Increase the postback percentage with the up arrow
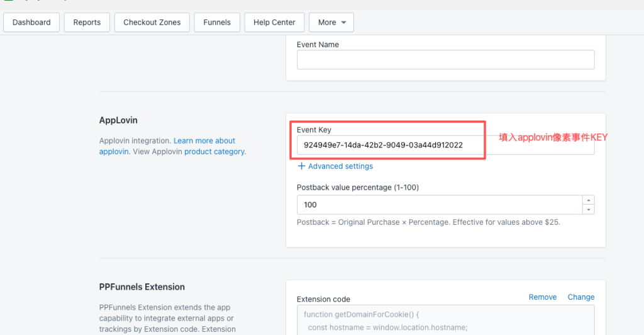The height and width of the screenshot is (335, 644). (589, 200)
